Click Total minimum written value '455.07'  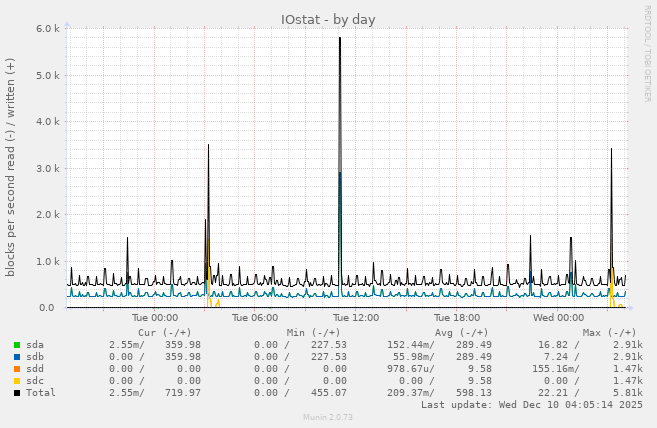(329, 393)
